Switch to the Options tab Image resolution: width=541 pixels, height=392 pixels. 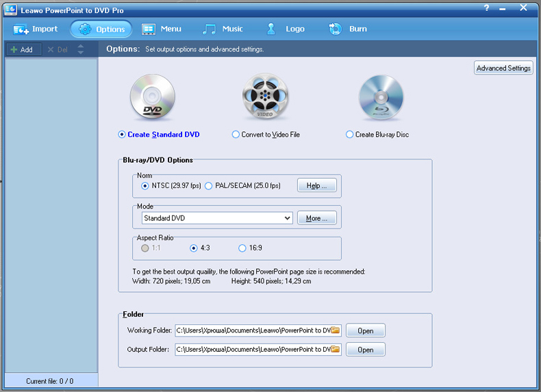pos(101,29)
